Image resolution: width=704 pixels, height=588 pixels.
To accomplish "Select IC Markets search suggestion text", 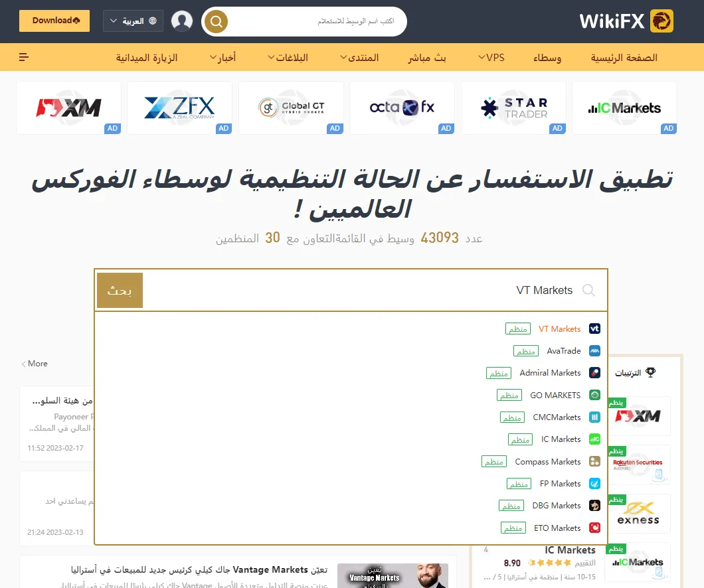I will click(x=561, y=439).
